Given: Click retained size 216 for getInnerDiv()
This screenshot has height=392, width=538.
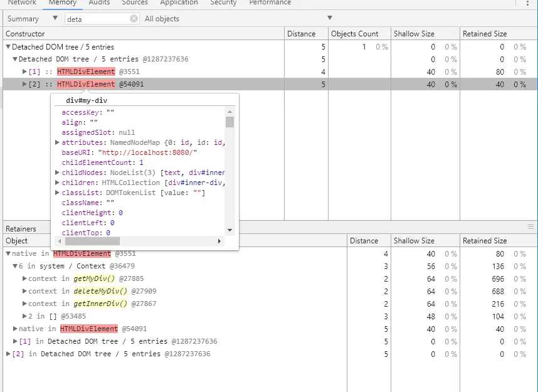Looking at the screenshot, I should pos(498,304).
